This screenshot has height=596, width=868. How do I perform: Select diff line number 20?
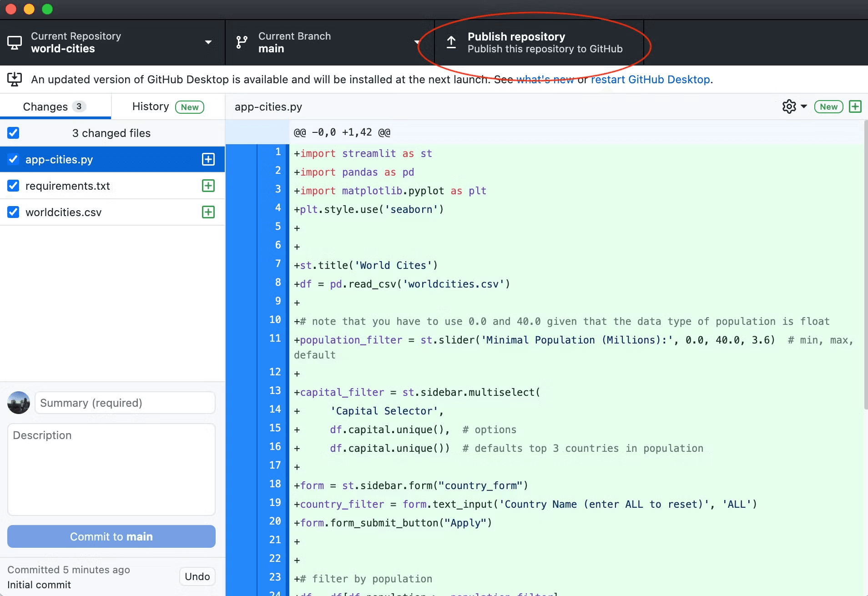point(275,521)
